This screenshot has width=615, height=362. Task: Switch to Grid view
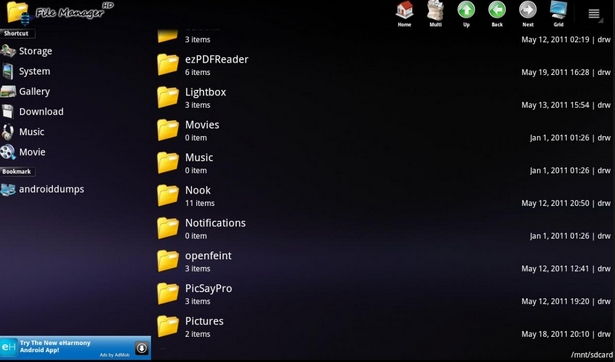tap(559, 14)
